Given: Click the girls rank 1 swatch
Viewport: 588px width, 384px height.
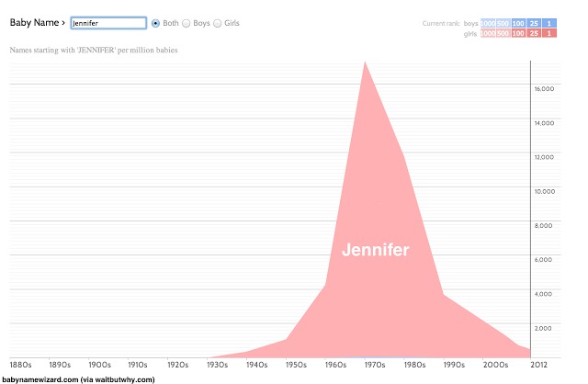Looking at the screenshot, I should coord(549,33).
